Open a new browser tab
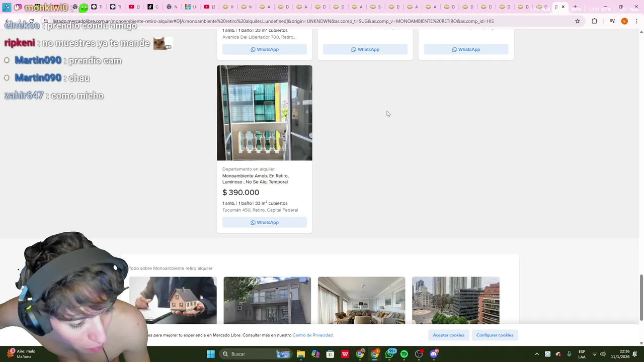The height and width of the screenshot is (362, 644). tap(575, 7)
